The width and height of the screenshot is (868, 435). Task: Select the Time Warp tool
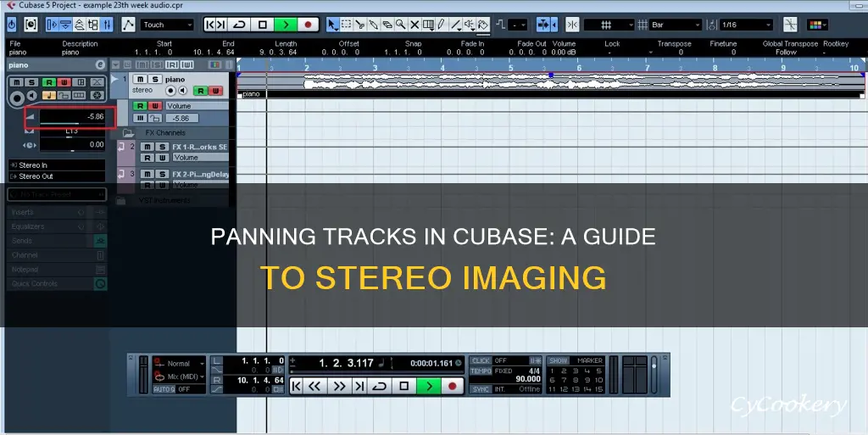428,25
